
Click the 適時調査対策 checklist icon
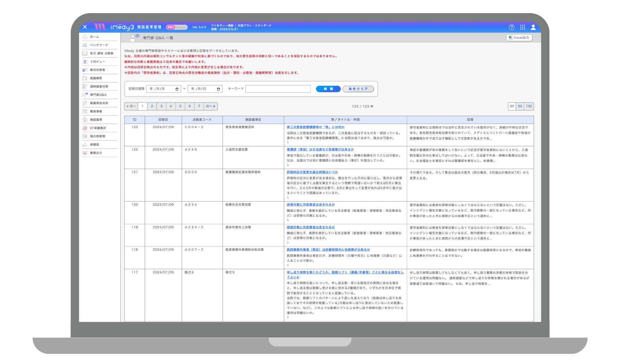coord(85,87)
